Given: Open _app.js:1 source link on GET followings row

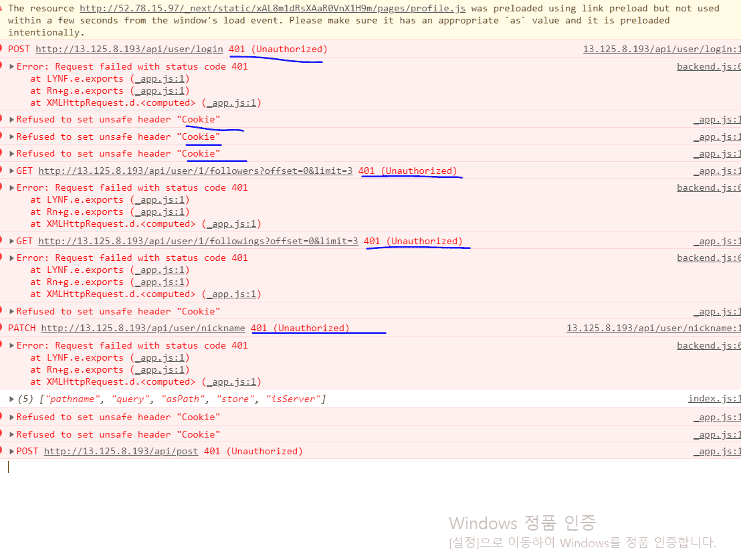Looking at the screenshot, I should pyautogui.click(x=717, y=242).
